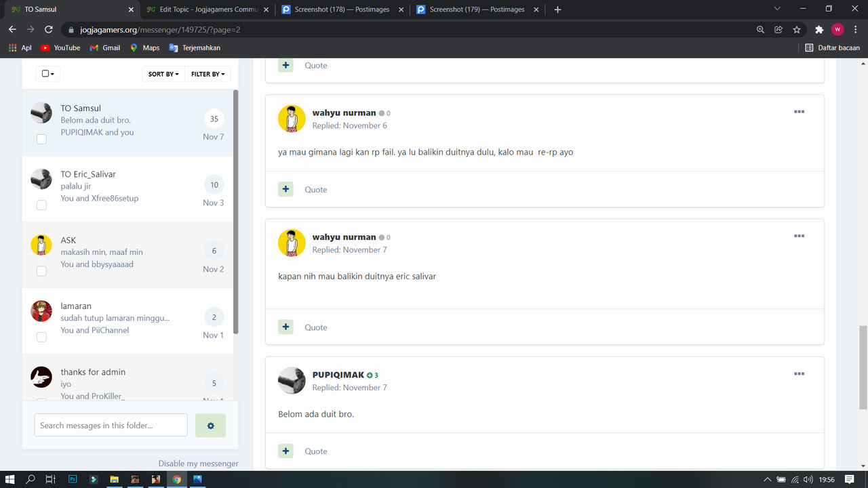Open the Windows Start menu
The image size is (868, 488).
click(x=10, y=479)
